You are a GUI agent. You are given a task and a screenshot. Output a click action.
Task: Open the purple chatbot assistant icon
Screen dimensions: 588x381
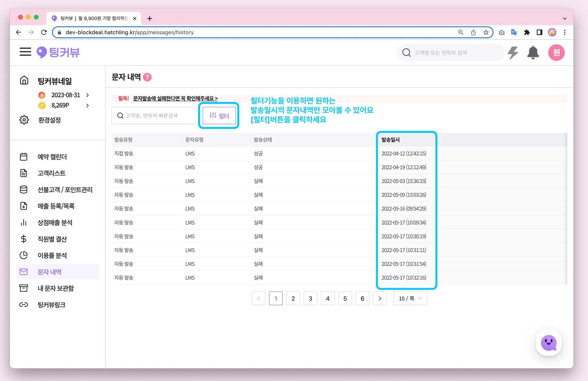[x=549, y=343]
